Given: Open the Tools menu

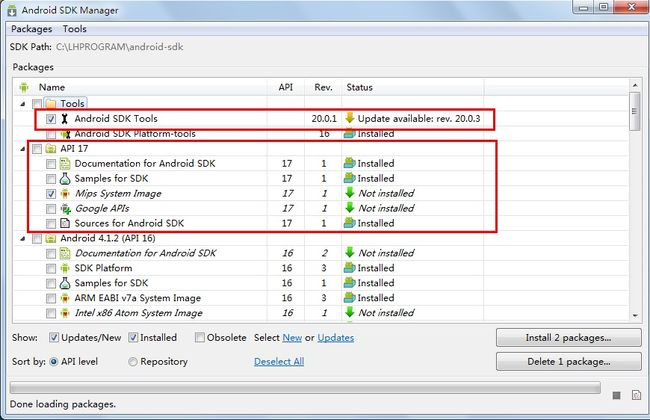Looking at the screenshot, I should coord(75,29).
